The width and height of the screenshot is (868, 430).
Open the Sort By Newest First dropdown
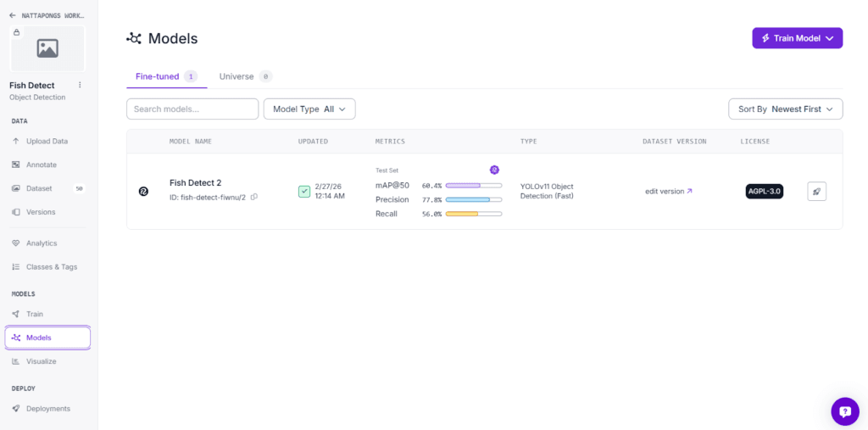785,109
